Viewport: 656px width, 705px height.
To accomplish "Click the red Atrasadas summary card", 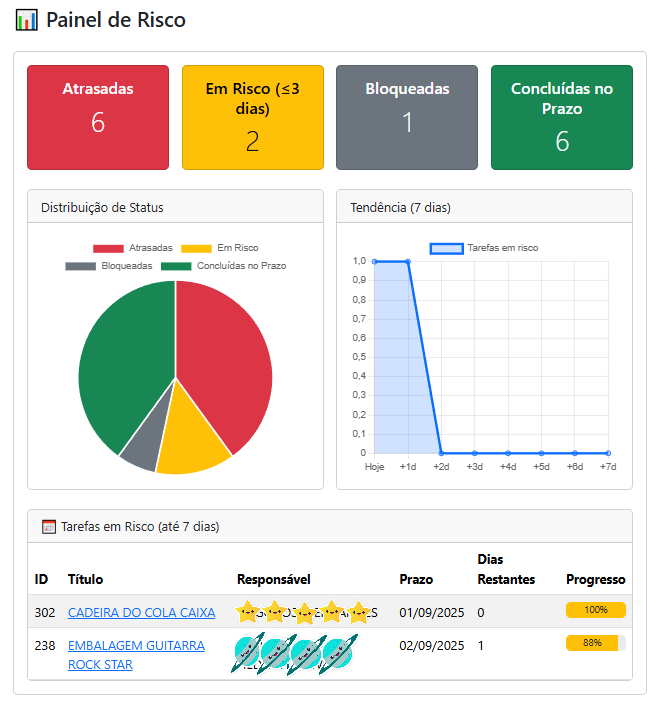I will click(x=98, y=117).
